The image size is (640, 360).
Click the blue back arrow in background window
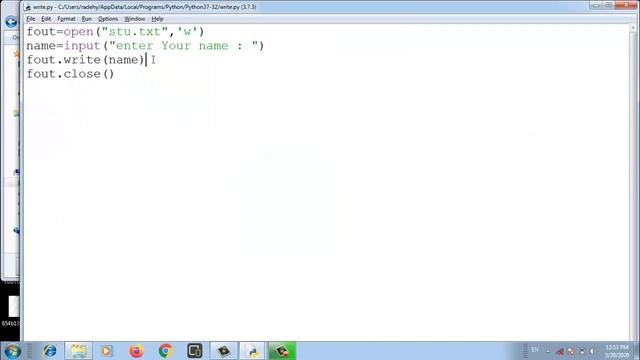(x=11, y=22)
